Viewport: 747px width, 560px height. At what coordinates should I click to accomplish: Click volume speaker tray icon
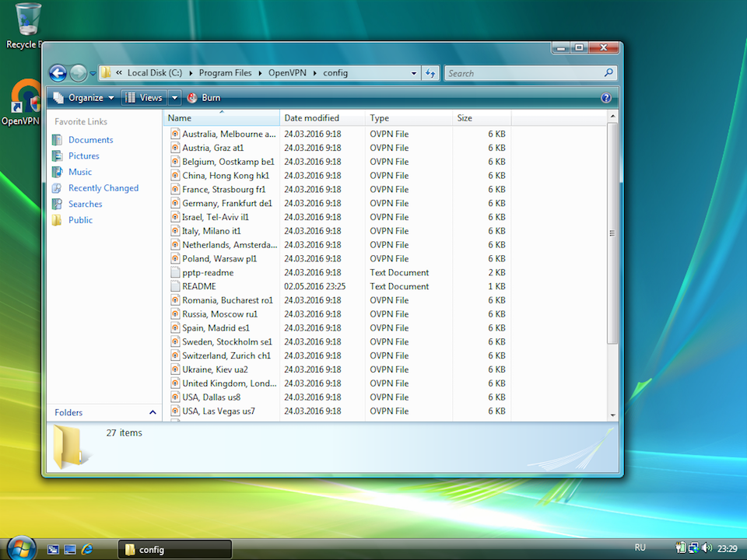click(707, 548)
